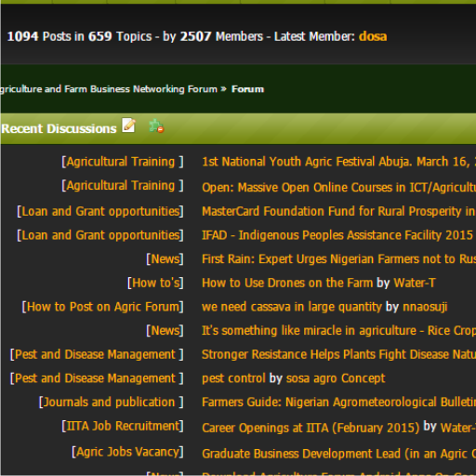Click the green puzzle piece remove icon
This screenshot has width=476, height=476.
pos(156,126)
